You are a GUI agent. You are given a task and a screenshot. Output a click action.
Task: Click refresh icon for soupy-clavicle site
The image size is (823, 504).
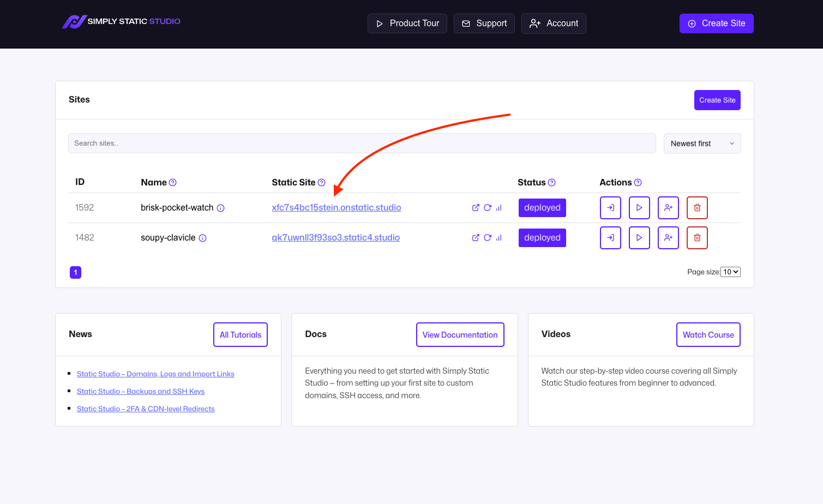click(x=488, y=238)
